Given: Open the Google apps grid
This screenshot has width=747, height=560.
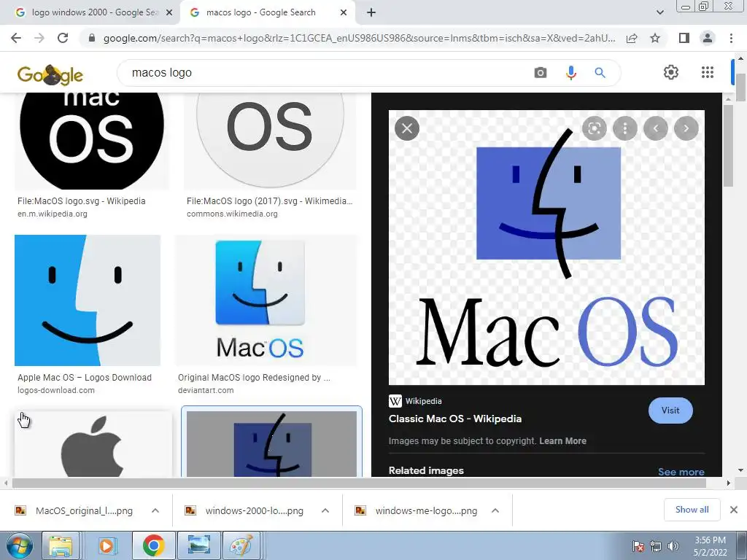Looking at the screenshot, I should pyautogui.click(x=708, y=72).
